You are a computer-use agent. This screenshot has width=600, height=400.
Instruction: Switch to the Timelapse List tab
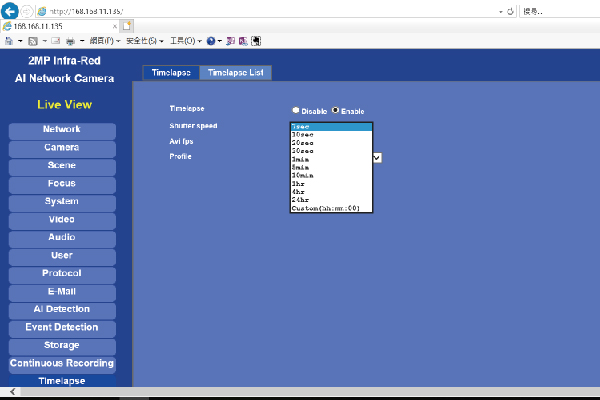tap(235, 72)
